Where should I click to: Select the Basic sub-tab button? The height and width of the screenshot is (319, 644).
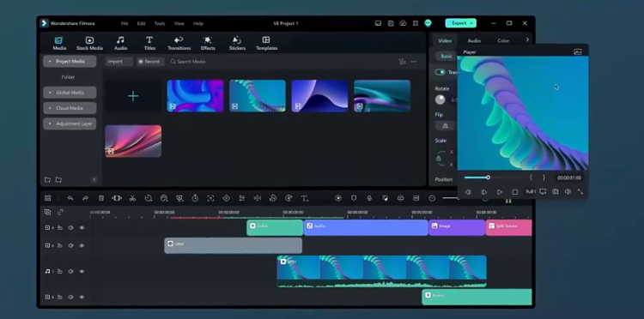click(x=447, y=57)
